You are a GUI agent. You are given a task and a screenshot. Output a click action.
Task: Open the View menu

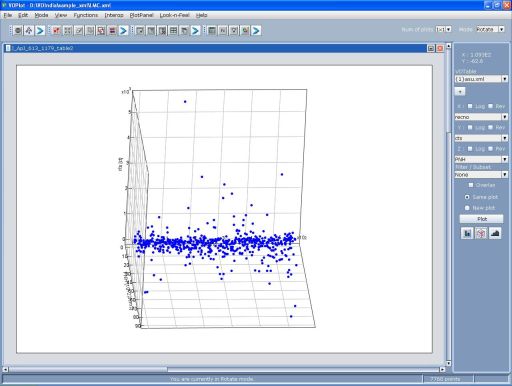(61, 15)
